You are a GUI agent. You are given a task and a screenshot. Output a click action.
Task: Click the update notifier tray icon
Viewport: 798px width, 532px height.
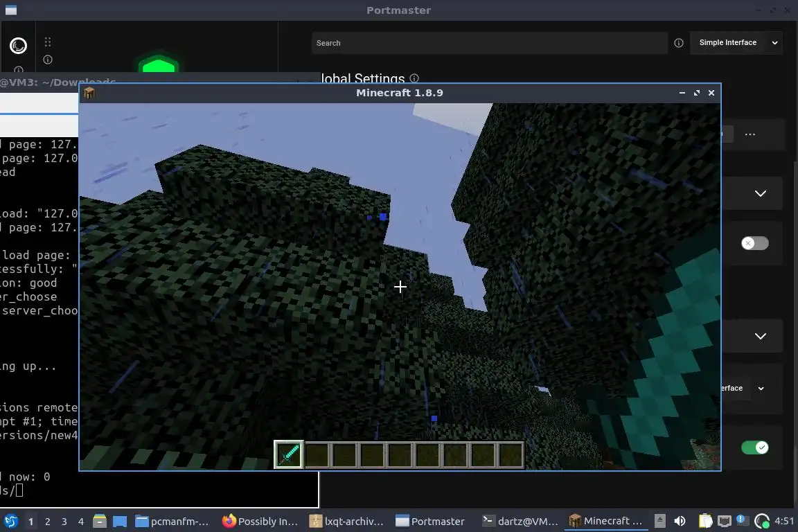coord(741,520)
